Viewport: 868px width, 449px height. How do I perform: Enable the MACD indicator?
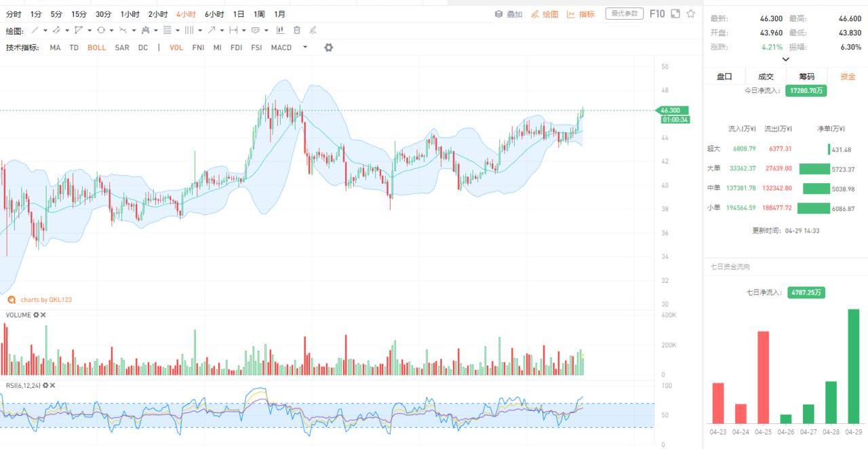tap(281, 47)
